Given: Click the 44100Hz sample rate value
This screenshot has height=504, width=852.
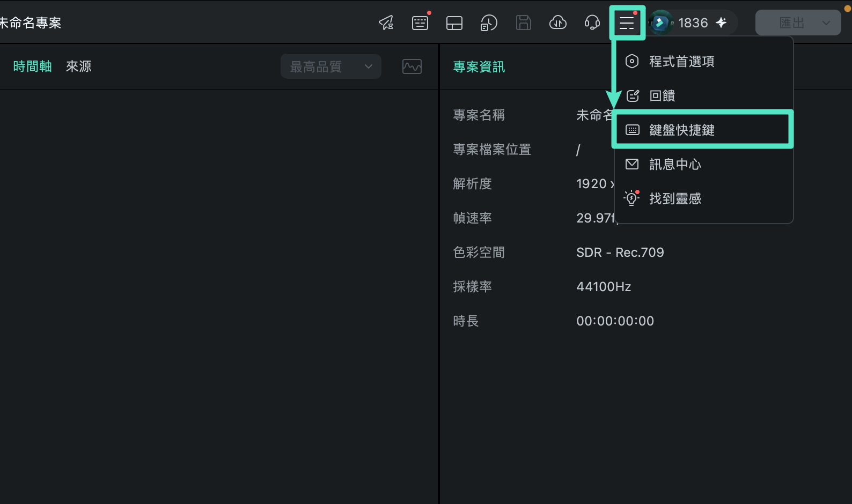Looking at the screenshot, I should (604, 287).
